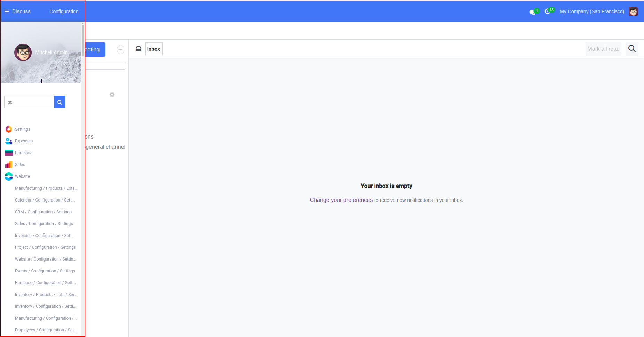Viewport: 644px width, 337px height.
Task: Open the Sales app icon
Action: (9, 165)
